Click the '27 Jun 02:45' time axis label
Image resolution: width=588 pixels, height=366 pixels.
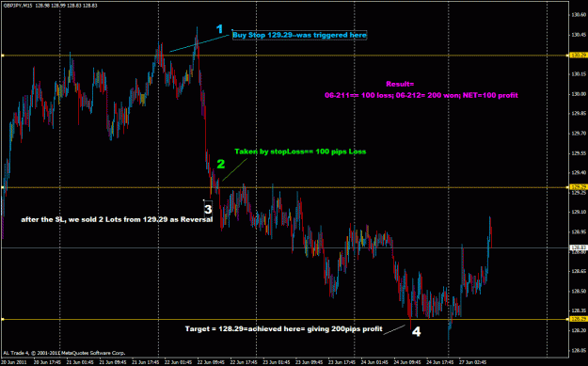473,362
